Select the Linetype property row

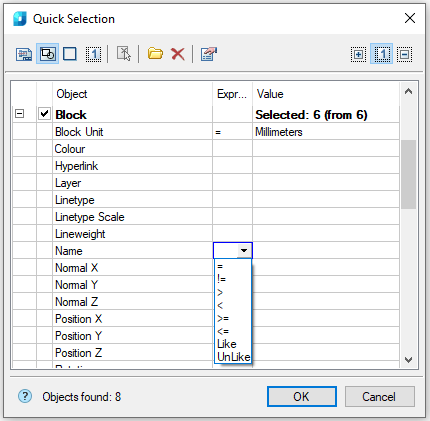tap(206, 200)
